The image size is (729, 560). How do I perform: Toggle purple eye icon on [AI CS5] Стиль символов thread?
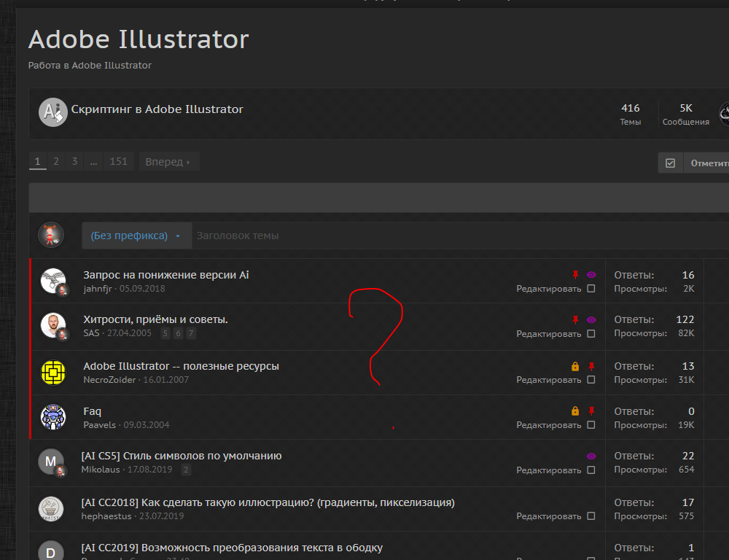[591, 456]
